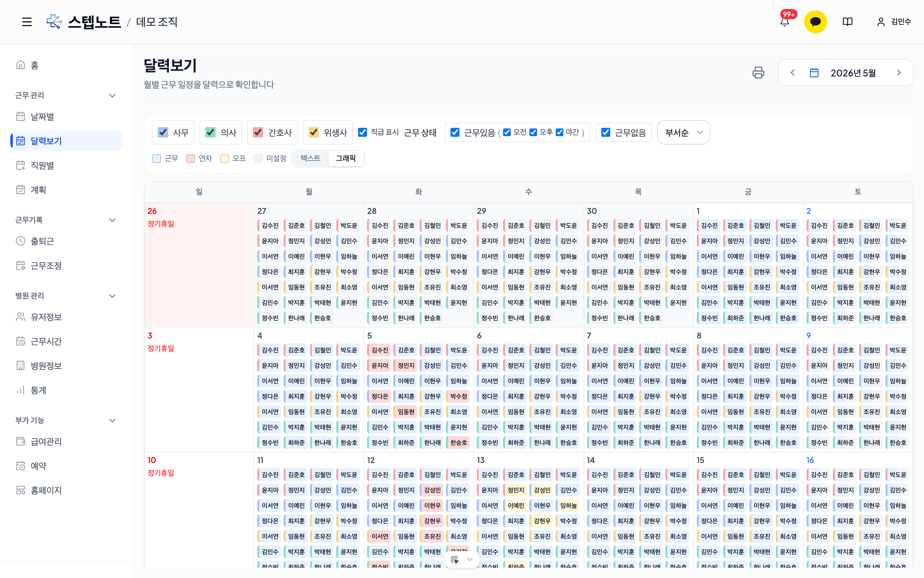Click the 날짜별 calendar icon
Screen dimensions: 924x578
[x=21, y=116]
